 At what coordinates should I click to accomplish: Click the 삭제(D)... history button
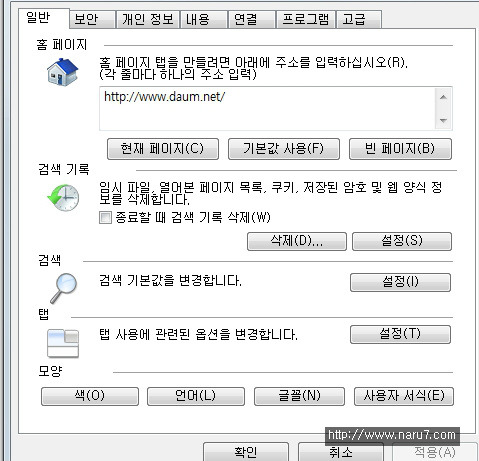(297, 241)
